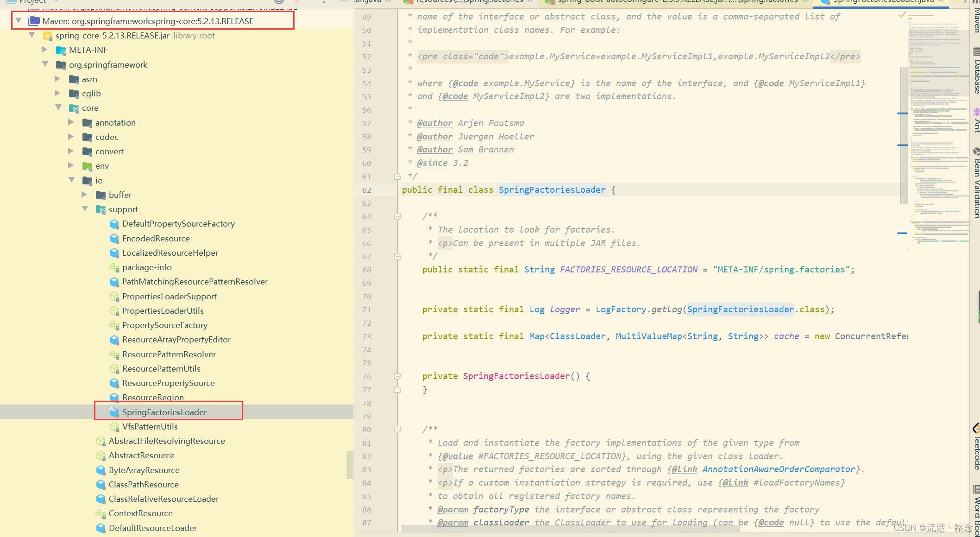Click the VfsPatternUtils class icon
Viewport: 980px width, 537px height.
pos(114,426)
